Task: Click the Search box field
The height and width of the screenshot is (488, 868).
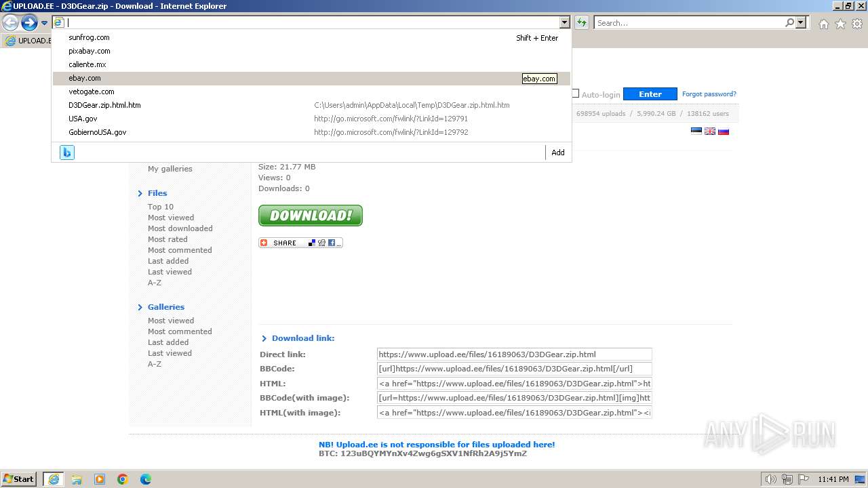Action: 689,23
